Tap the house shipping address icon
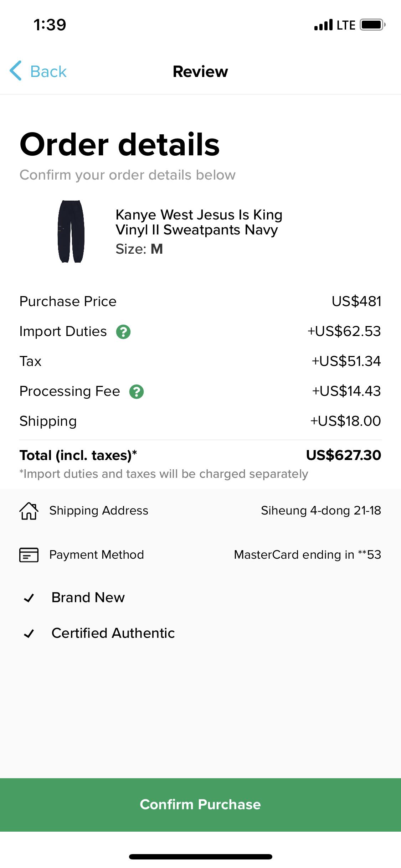401x868 pixels. click(29, 511)
